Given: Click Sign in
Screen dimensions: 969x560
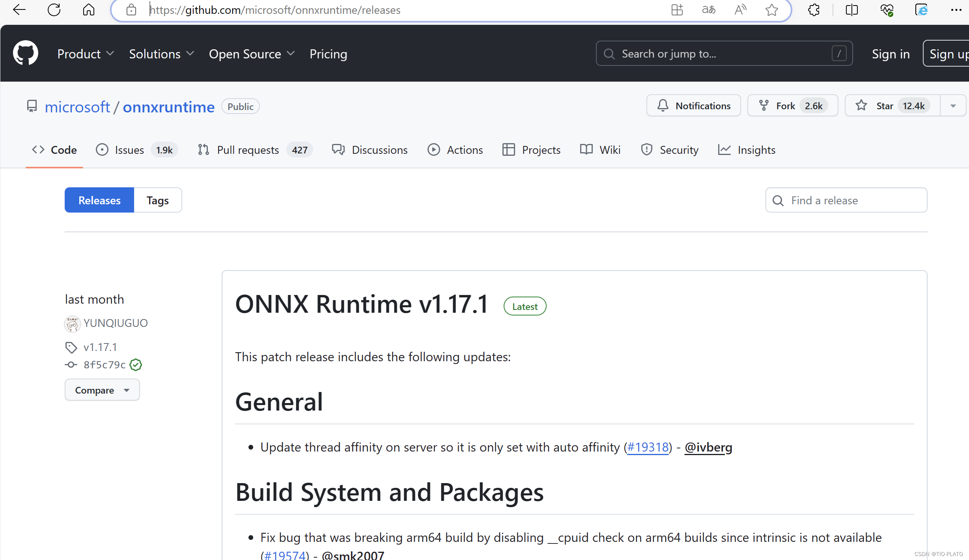Looking at the screenshot, I should coord(891,54).
